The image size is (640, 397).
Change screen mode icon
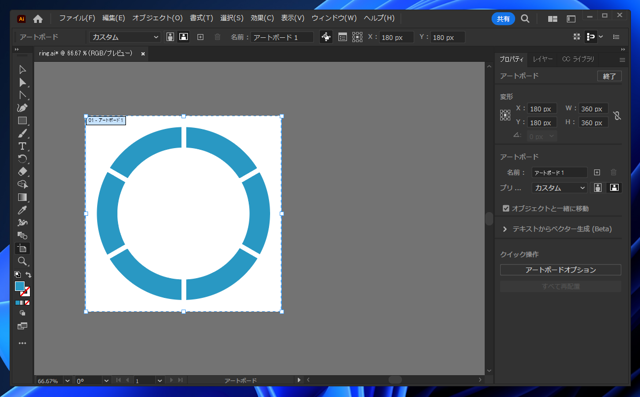click(22, 326)
